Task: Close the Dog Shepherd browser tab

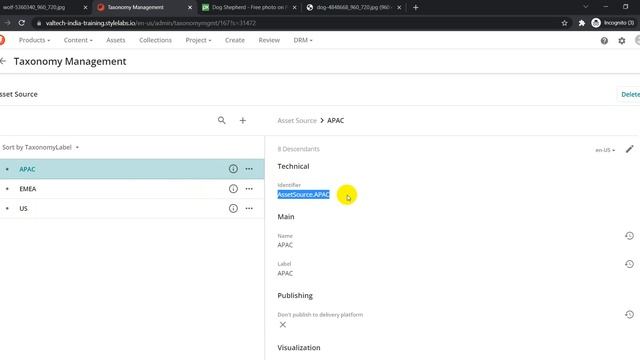Action: coord(294,7)
